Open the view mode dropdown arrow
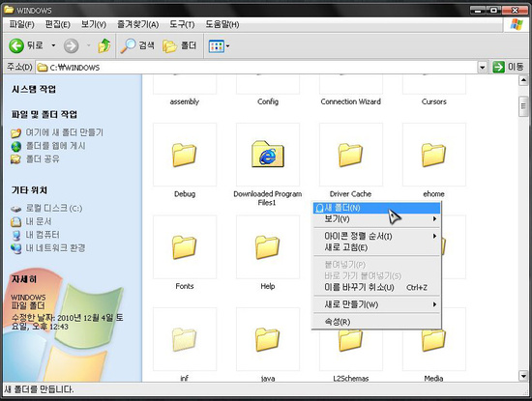The width and height of the screenshot is (532, 401). click(227, 46)
